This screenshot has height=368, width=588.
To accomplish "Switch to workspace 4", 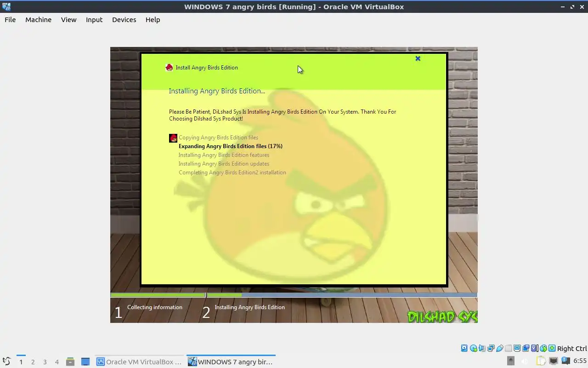I will point(57,362).
